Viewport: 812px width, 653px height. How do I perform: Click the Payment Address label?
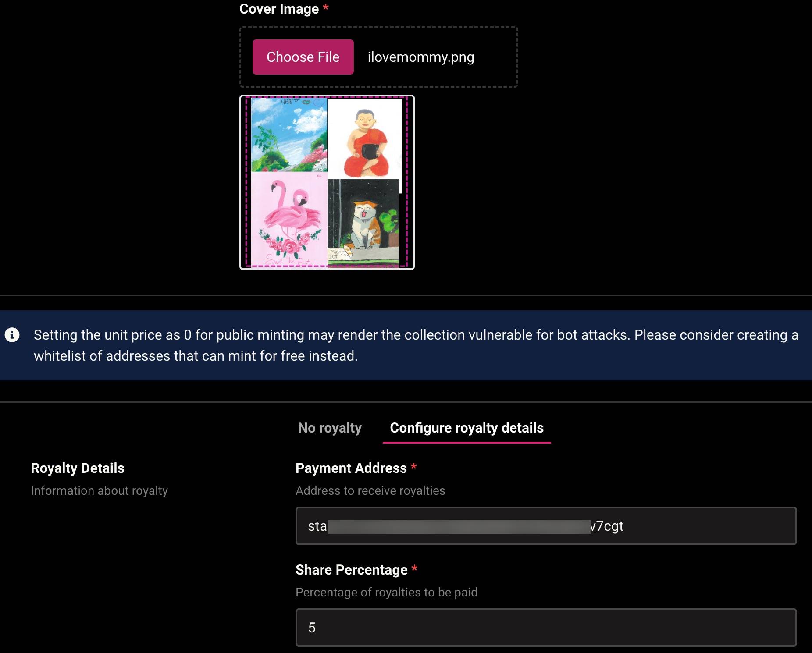[351, 468]
